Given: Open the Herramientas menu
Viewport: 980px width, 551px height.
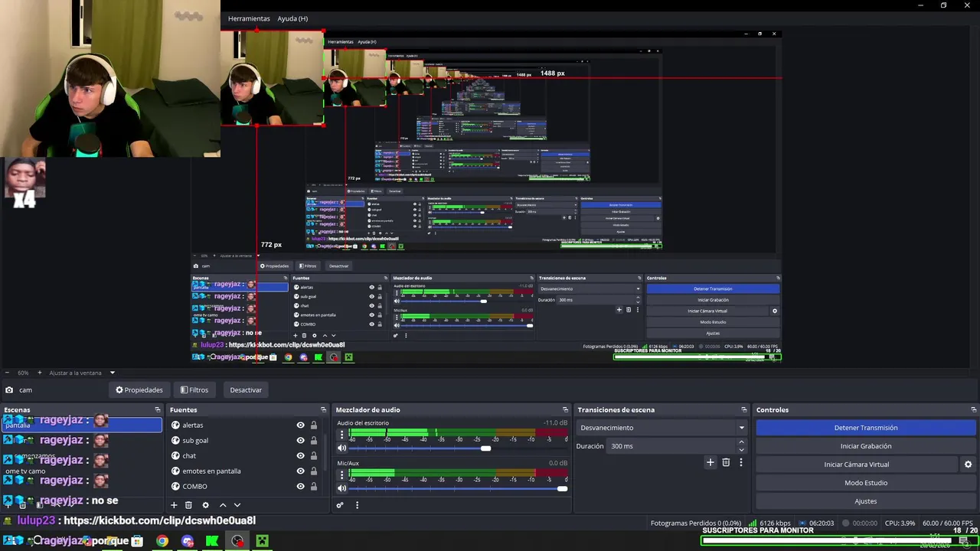Looking at the screenshot, I should 249,18.
